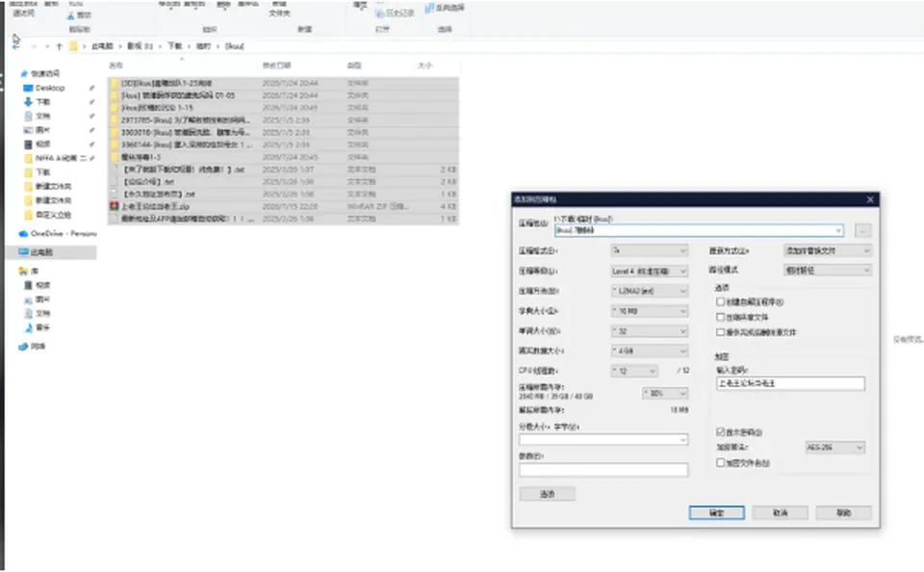This screenshot has height=572, width=924.
Task: Open Desktop in the quick access sidebar
Action: (x=49, y=88)
